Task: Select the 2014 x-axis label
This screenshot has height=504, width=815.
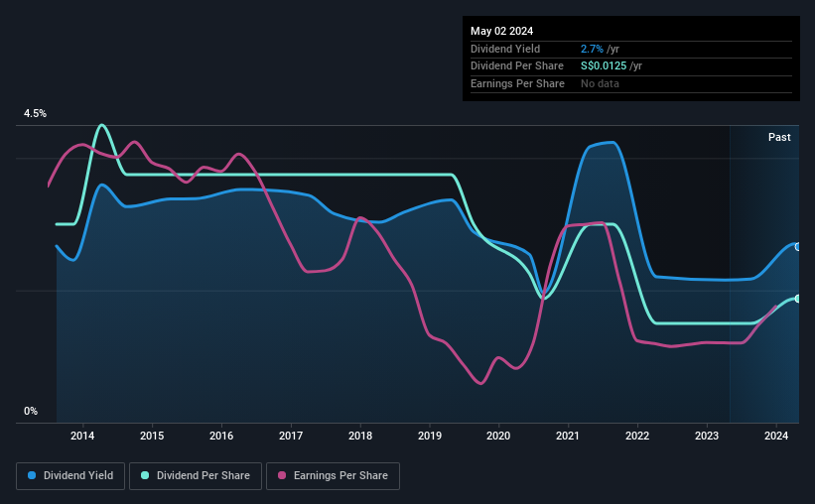Action: [82, 436]
